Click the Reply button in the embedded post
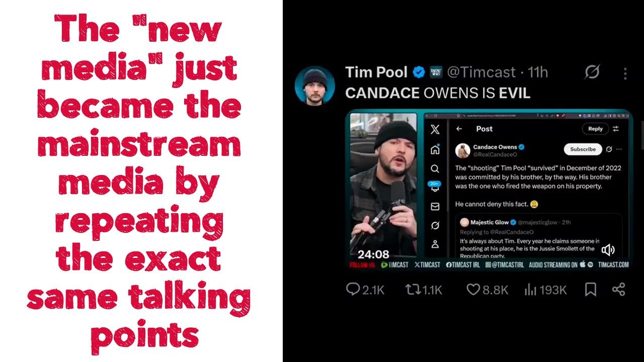This screenshot has width=644, height=362. pyautogui.click(x=595, y=129)
